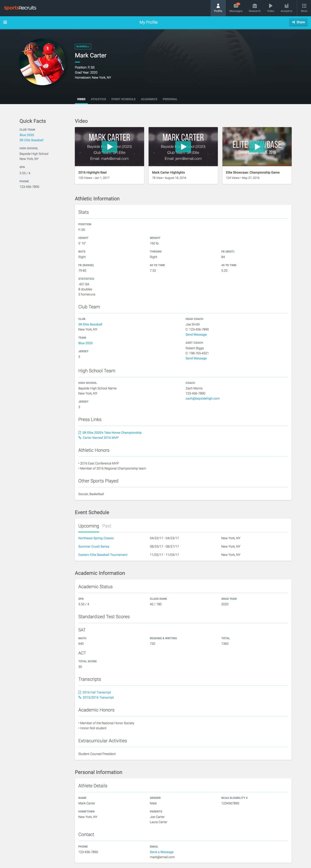This screenshot has height=868, width=311.
Task: Switch to the Event Schedule profile tab
Action: tap(123, 99)
